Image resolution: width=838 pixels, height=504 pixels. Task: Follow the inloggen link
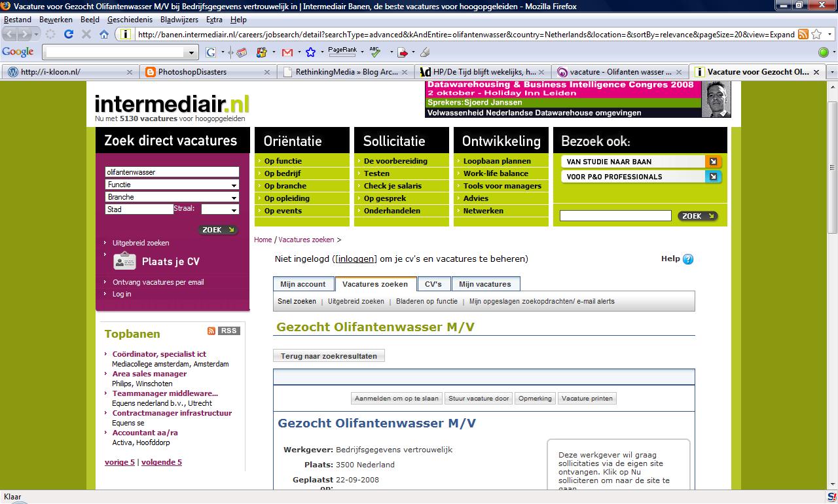click(x=356, y=259)
